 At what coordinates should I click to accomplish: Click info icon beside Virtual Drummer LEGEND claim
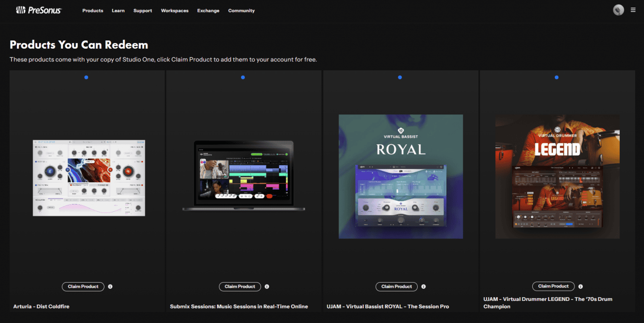[x=581, y=286]
